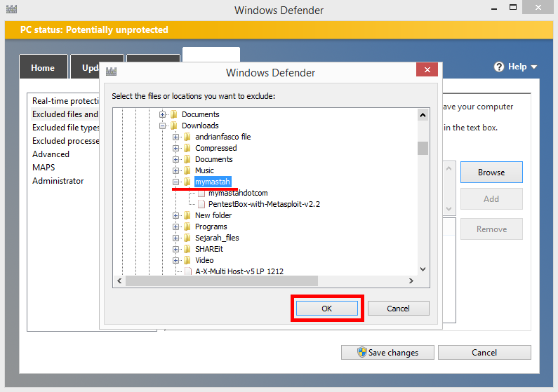
Task: Cancel the folder selection dialog
Action: [398, 309]
